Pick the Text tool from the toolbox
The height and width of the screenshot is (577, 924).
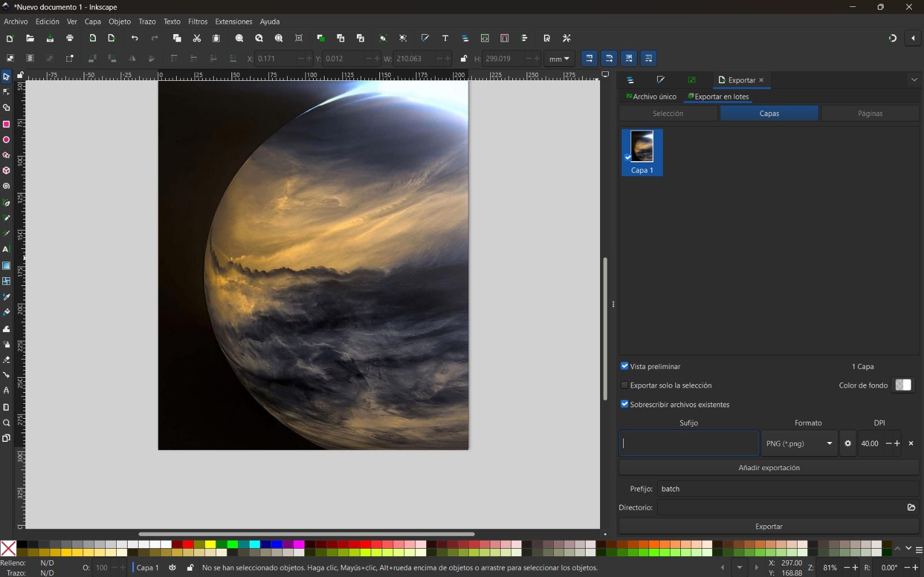pyautogui.click(x=6, y=250)
